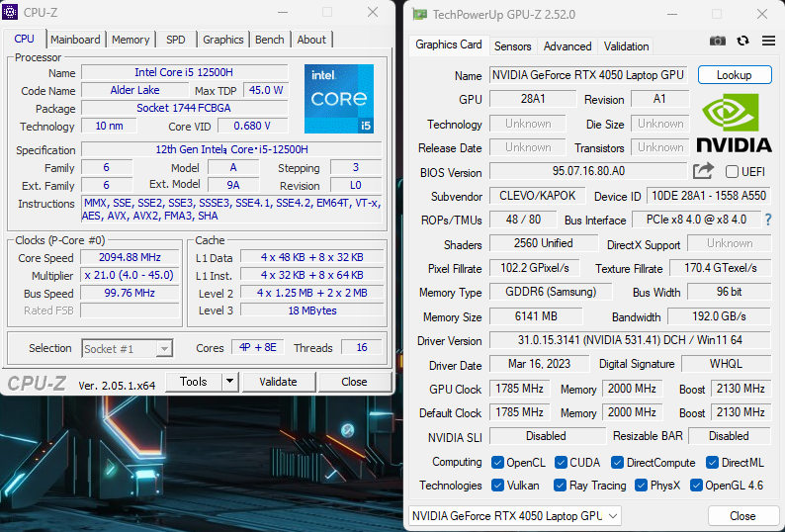Toggle the DirectCompute checkbox
The width and height of the screenshot is (785, 532).
pyautogui.click(x=617, y=463)
